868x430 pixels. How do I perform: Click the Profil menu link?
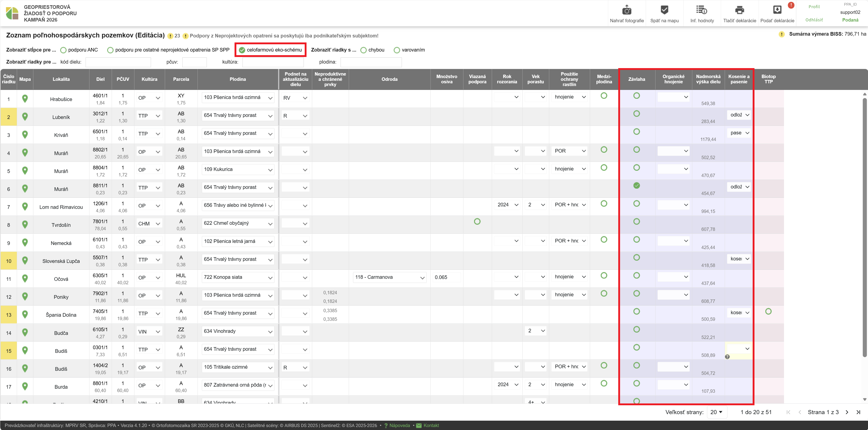814,7
